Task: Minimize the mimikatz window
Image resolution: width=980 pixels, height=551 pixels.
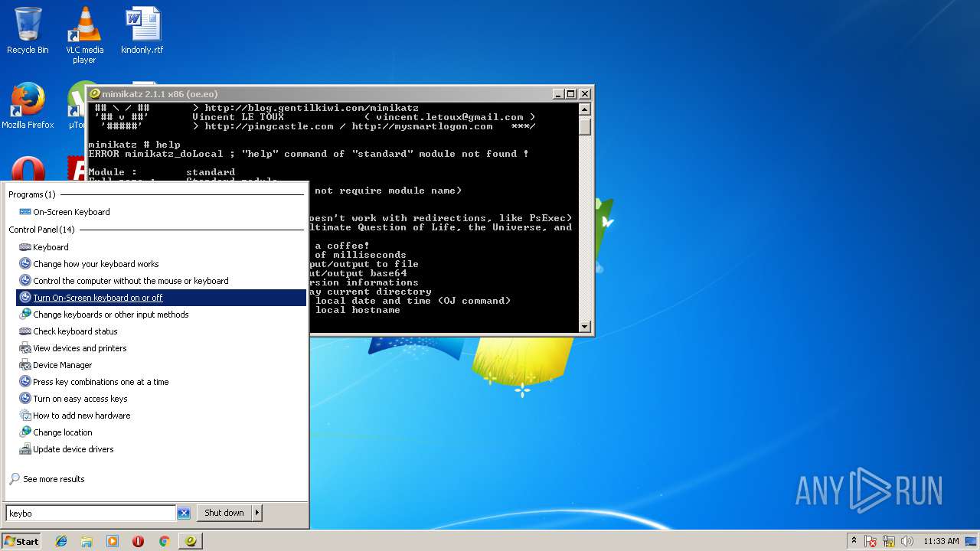Action: (558, 93)
